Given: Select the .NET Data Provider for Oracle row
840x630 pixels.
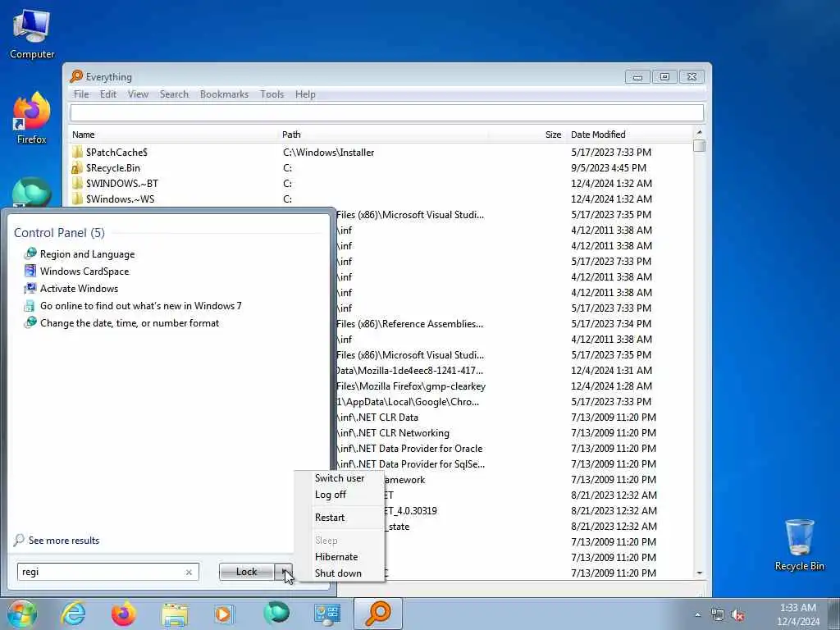Looking at the screenshot, I should coord(409,448).
